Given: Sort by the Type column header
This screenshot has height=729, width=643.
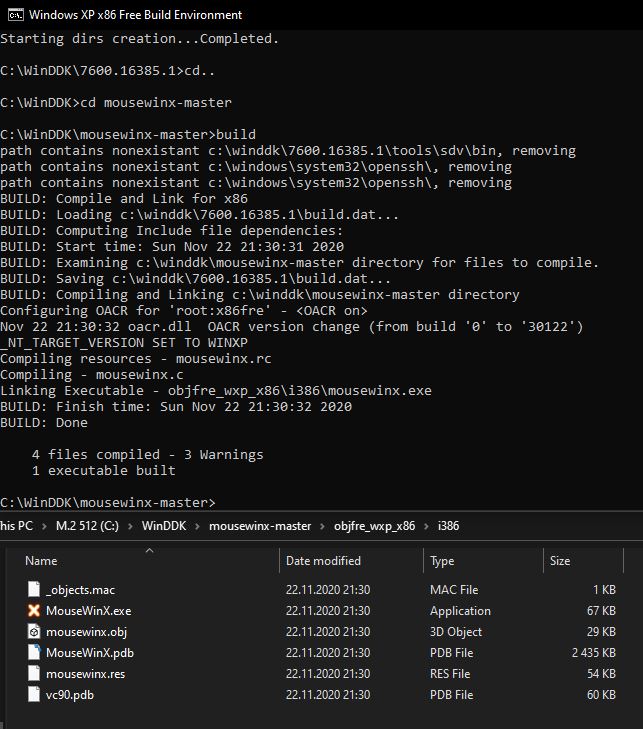Looking at the screenshot, I should click(442, 561).
